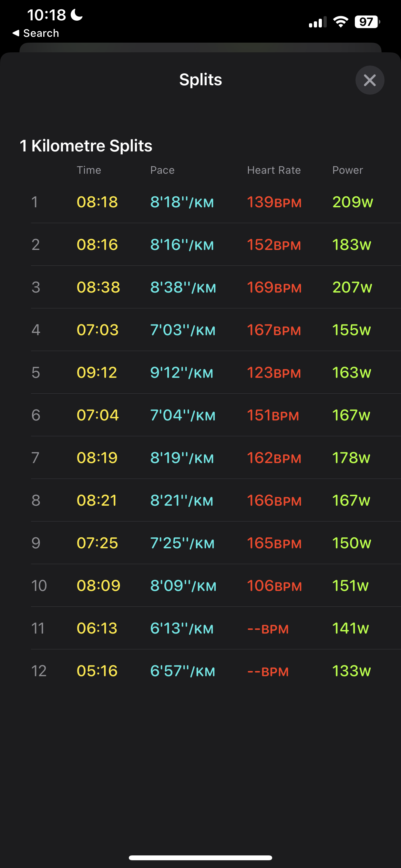Tap the Time column header
Image resolution: width=401 pixels, height=868 pixels.
pyautogui.click(x=88, y=170)
